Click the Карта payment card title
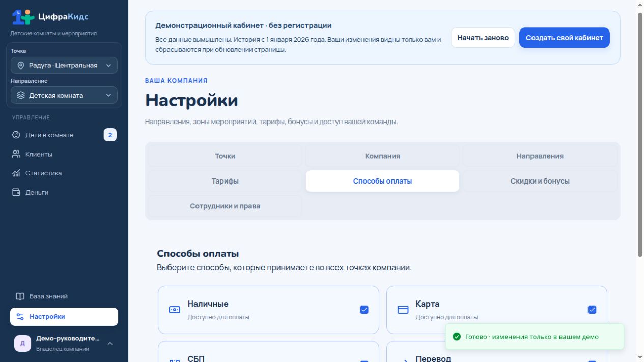This screenshot has height=362, width=644. coord(427,304)
